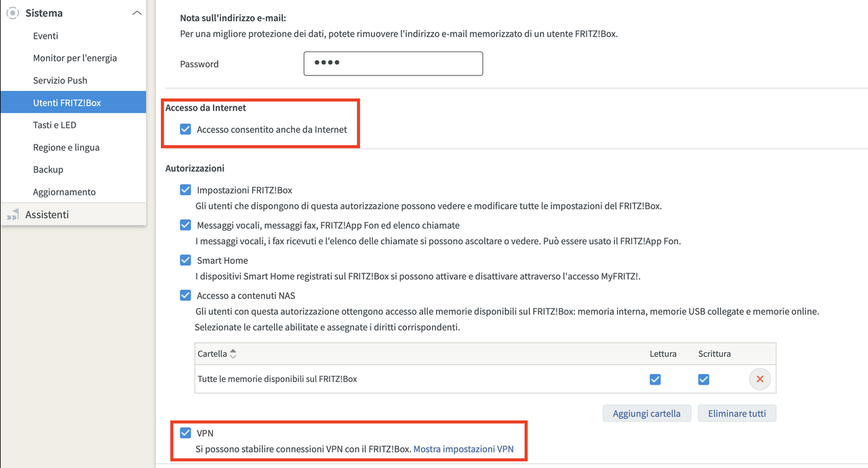Click the Eliminare tutti button
The image size is (868, 468).
pos(737,413)
